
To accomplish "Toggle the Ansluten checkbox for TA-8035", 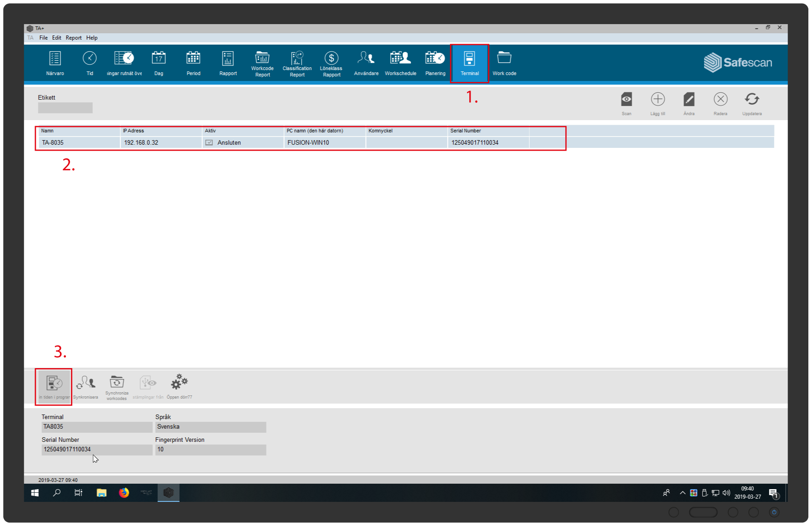I will (209, 142).
